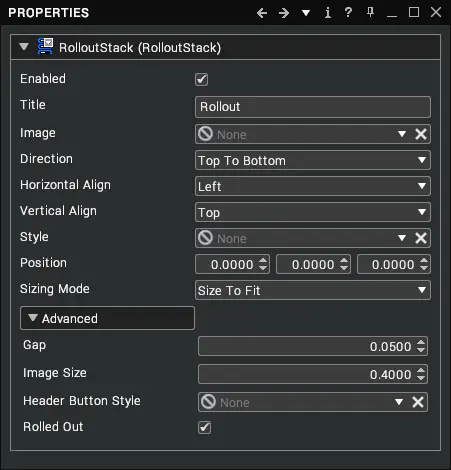This screenshot has height=470, width=451.
Task: Open help via the question mark icon
Action: tap(348, 13)
